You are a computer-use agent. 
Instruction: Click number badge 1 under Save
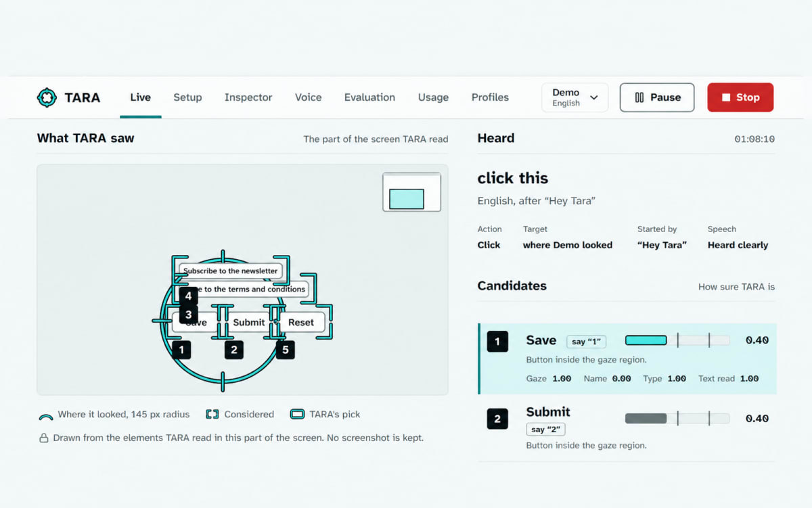[181, 350]
